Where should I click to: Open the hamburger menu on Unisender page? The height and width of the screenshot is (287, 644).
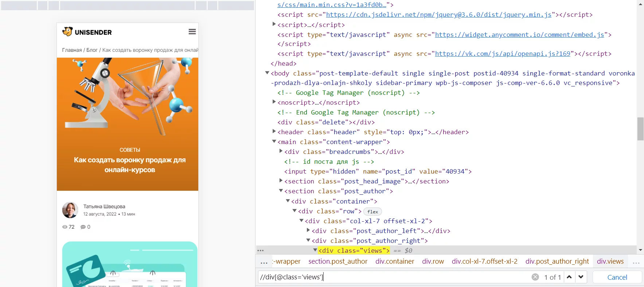(192, 32)
